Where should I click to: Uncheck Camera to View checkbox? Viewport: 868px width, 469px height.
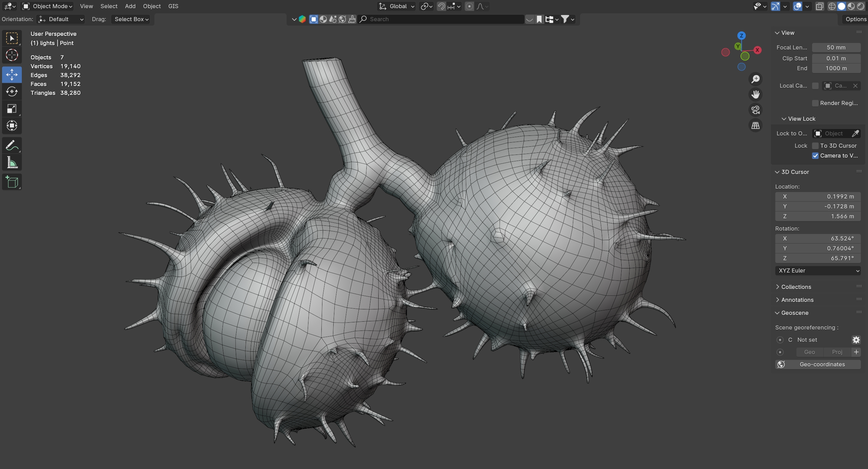point(816,156)
